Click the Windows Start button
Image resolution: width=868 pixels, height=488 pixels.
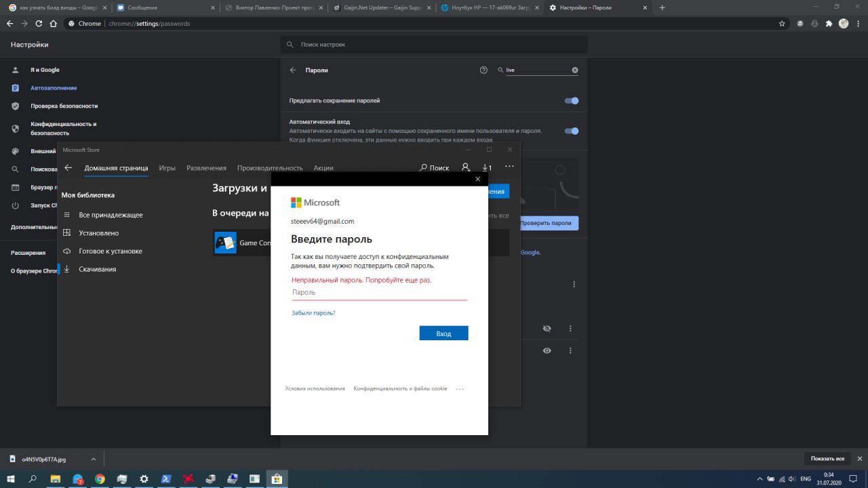click(x=11, y=478)
